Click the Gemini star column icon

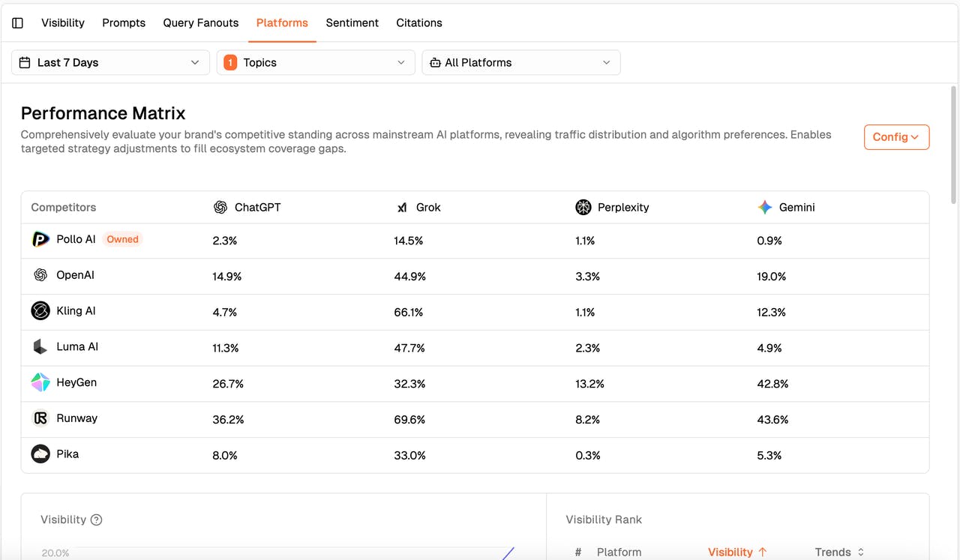pyautogui.click(x=764, y=208)
